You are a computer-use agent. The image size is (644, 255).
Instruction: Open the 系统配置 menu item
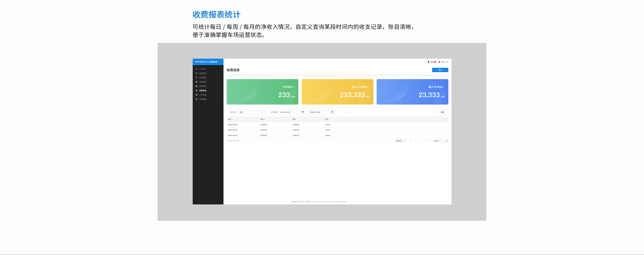click(208, 99)
